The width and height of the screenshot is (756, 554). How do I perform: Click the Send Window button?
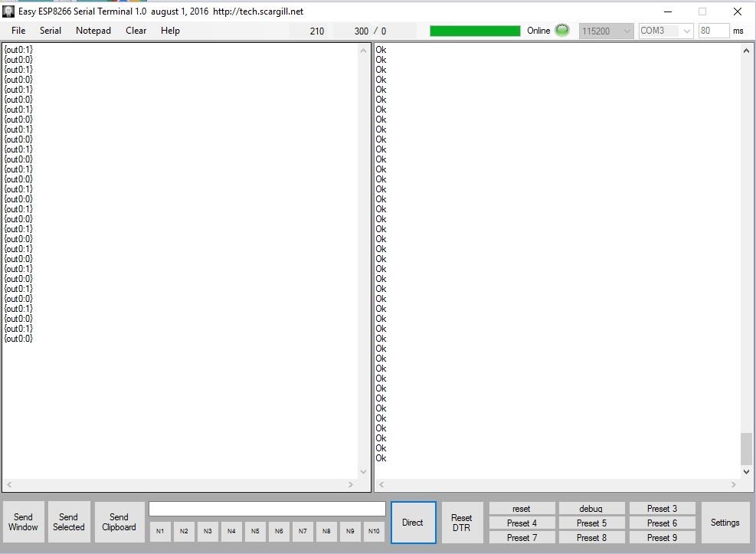(24, 523)
